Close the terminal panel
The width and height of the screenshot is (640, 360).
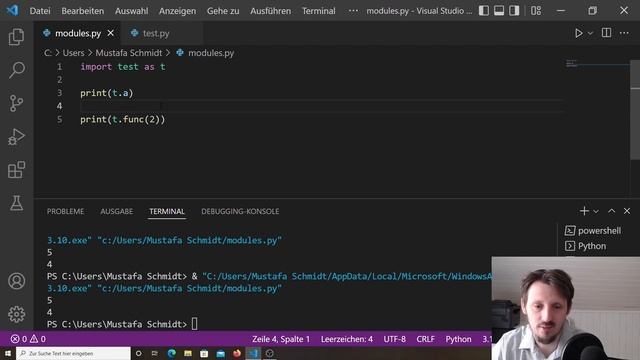(x=627, y=211)
